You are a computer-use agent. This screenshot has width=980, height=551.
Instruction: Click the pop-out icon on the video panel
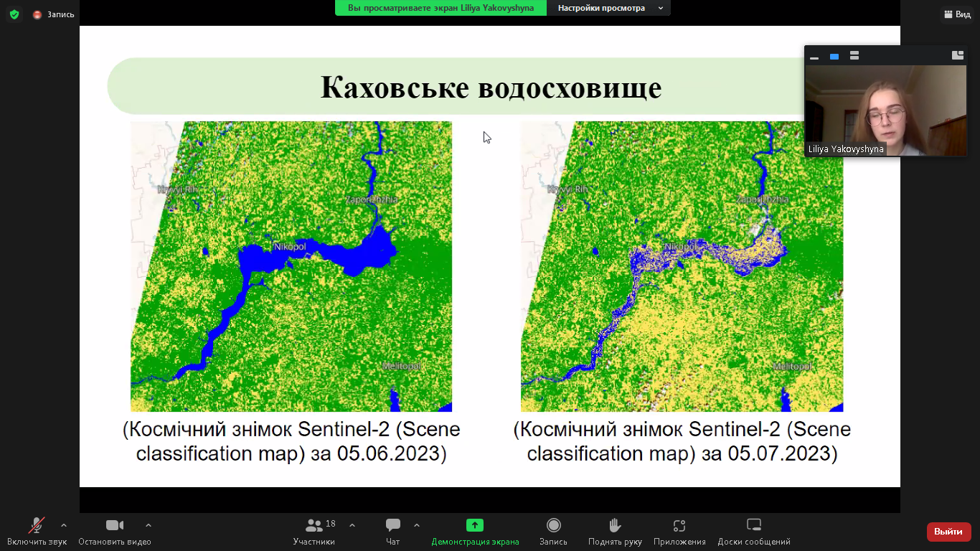[958, 55]
